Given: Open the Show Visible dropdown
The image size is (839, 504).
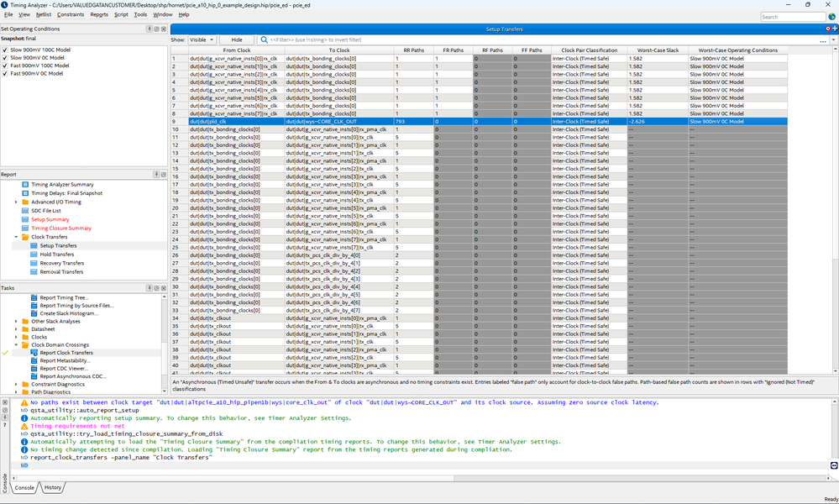Looking at the screenshot, I should pyautogui.click(x=202, y=39).
